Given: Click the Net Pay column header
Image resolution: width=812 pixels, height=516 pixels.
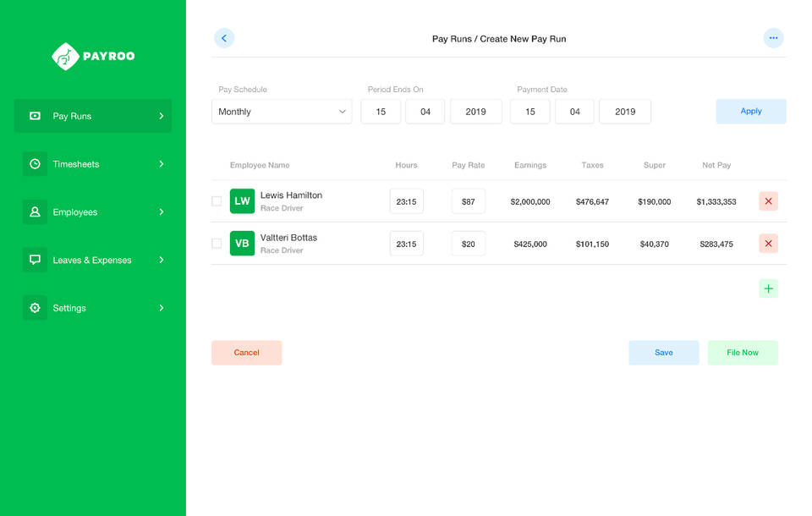Looking at the screenshot, I should 716,165.
